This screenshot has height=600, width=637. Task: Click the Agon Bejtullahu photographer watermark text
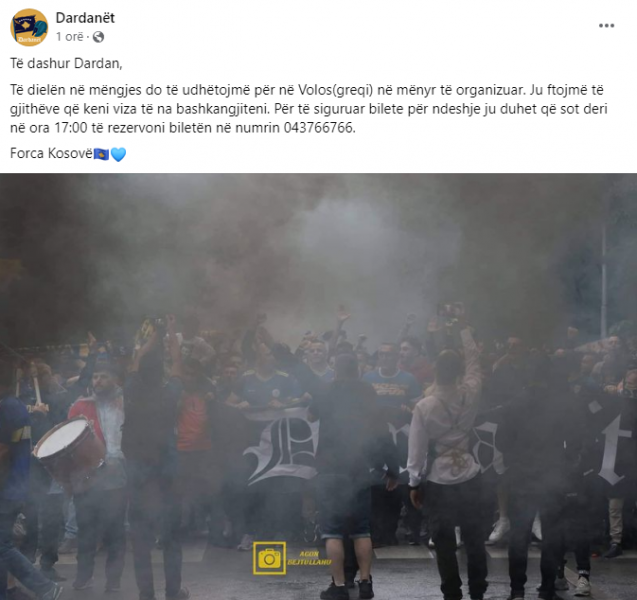point(309,558)
